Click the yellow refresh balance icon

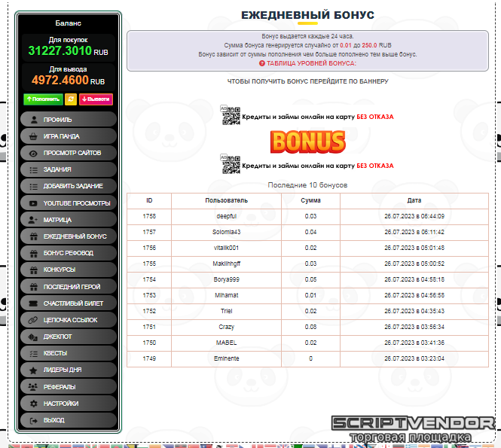(71, 99)
